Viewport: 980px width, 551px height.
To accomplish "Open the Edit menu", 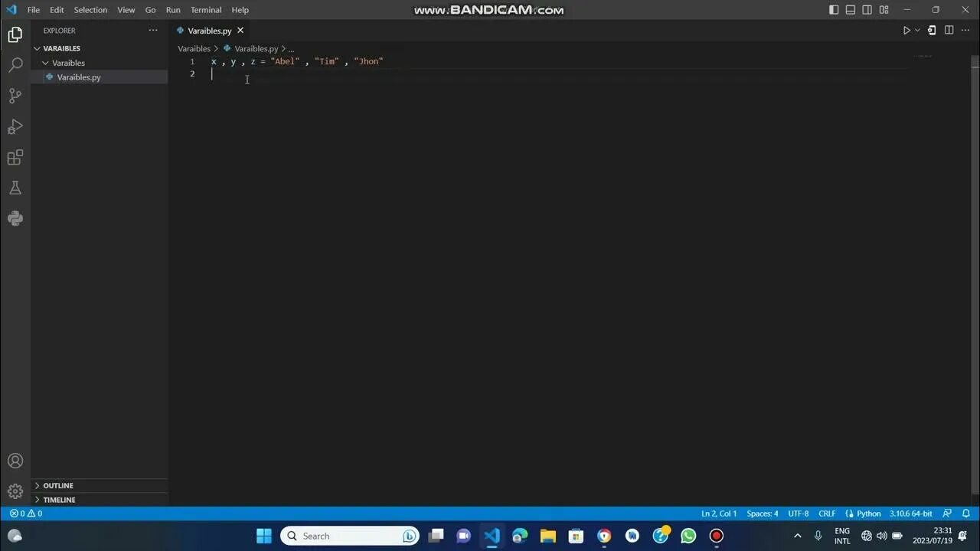I will (57, 10).
